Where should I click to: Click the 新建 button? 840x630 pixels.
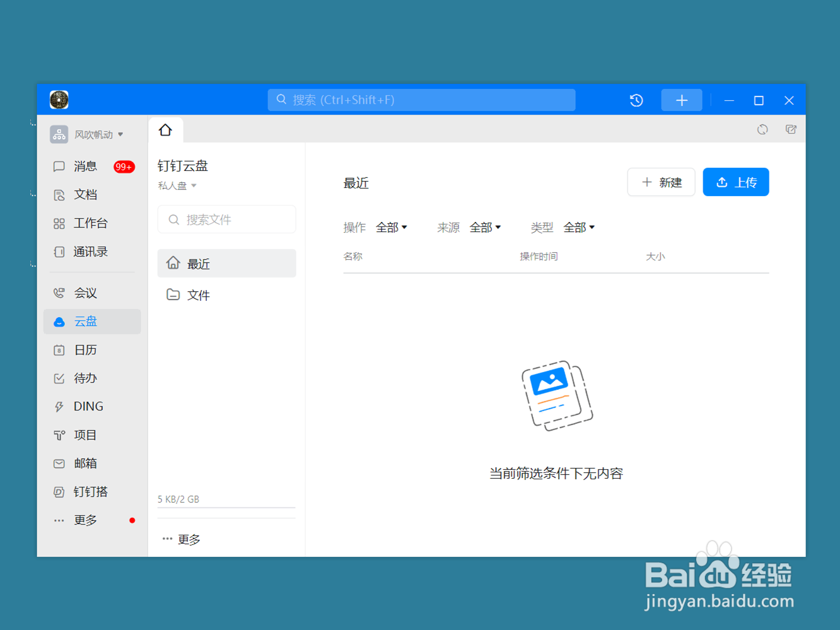(x=661, y=182)
